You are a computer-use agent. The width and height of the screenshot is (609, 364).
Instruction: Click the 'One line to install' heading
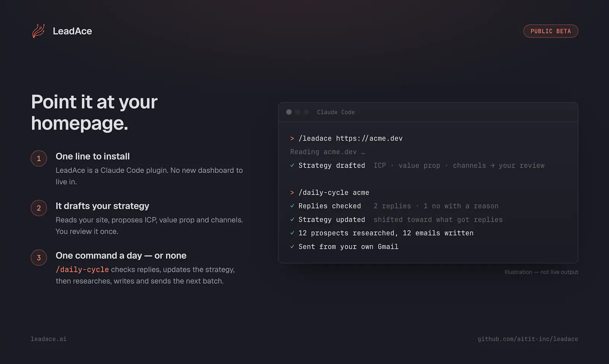pyautogui.click(x=93, y=156)
